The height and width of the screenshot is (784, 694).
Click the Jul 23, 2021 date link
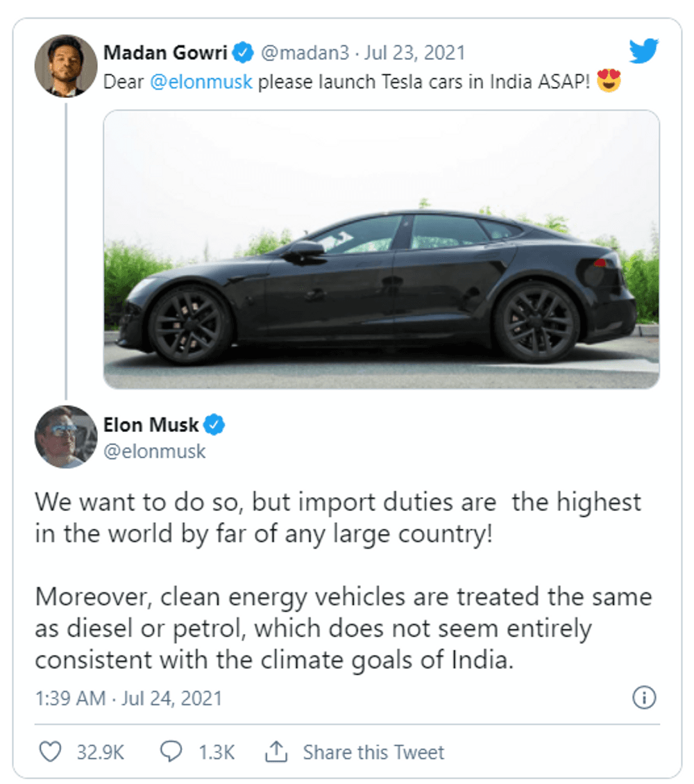coord(416,53)
